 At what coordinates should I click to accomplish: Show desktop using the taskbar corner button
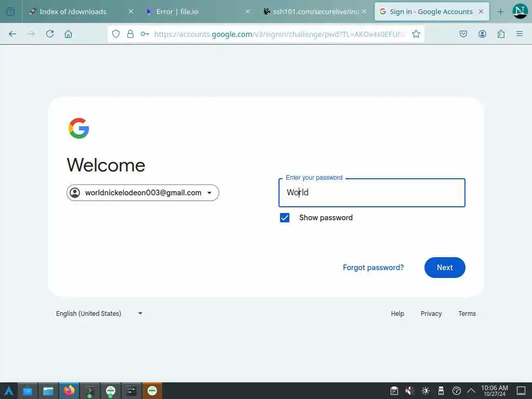pos(521,391)
